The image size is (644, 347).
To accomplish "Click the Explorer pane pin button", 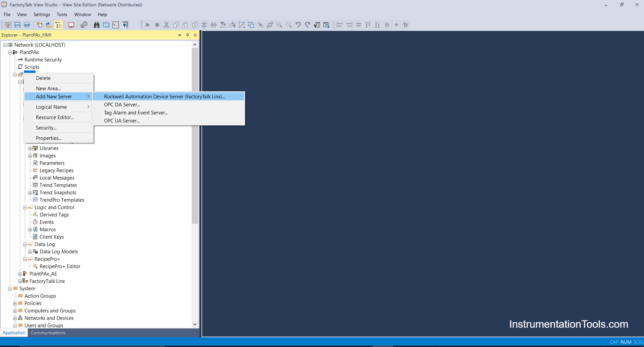I will coord(187,35).
